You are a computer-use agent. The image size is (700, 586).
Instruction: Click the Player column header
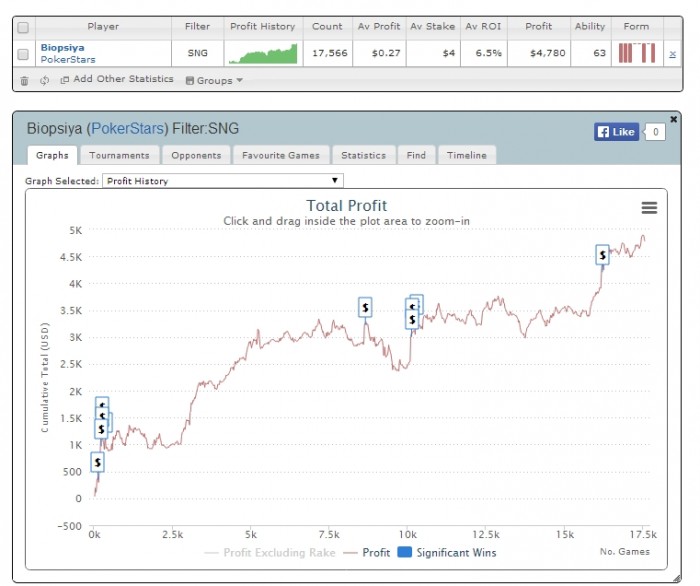(x=103, y=26)
